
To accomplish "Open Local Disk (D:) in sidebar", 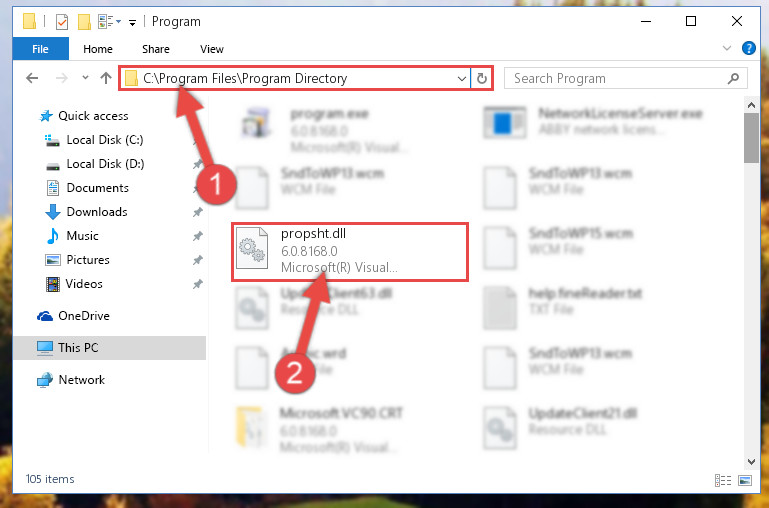I will (x=105, y=164).
